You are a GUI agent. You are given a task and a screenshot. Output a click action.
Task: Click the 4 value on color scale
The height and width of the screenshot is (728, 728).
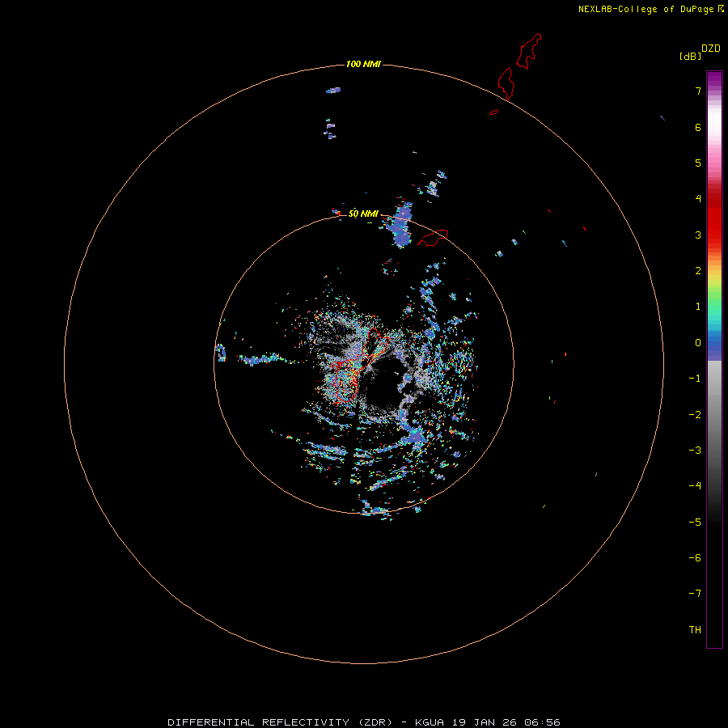tap(698, 199)
